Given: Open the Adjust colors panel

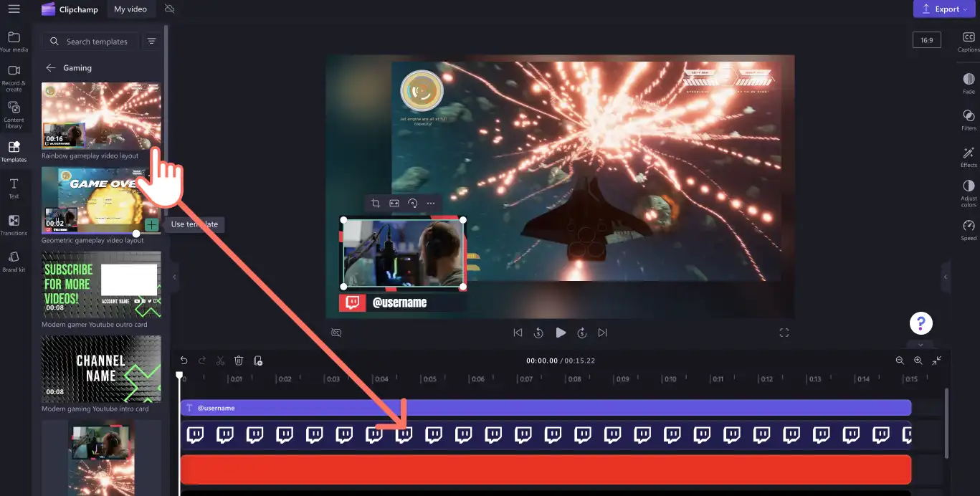Looking at the screenshot, I should [969, 194].
